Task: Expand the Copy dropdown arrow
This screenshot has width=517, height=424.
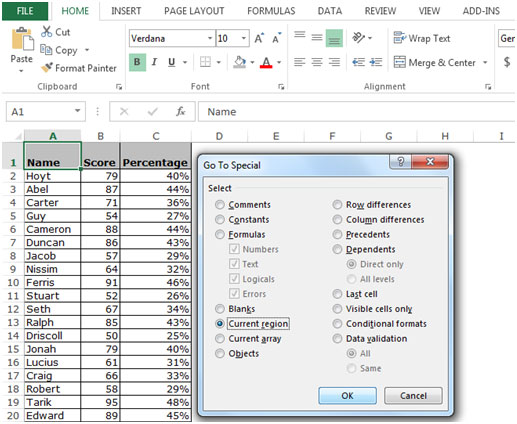Action: tap(87, 50)
